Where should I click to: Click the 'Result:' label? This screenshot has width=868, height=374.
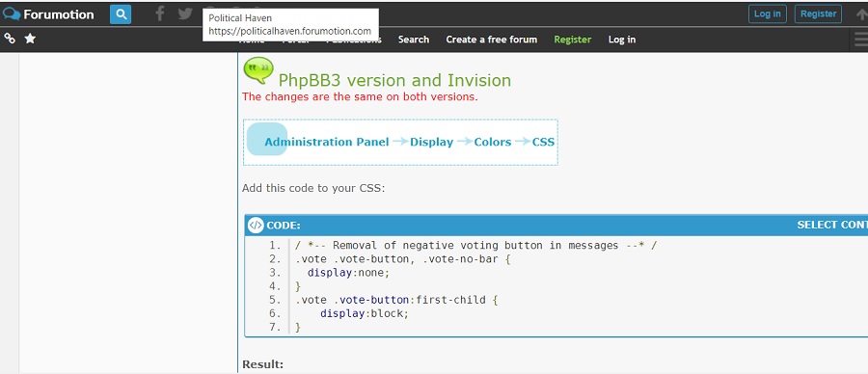(263, 364)
